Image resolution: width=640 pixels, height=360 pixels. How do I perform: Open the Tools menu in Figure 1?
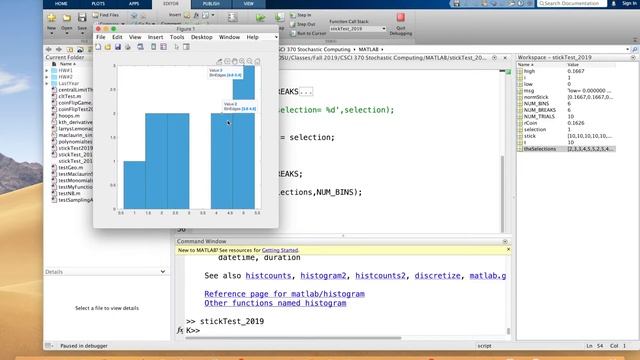[x=177, y=37]
